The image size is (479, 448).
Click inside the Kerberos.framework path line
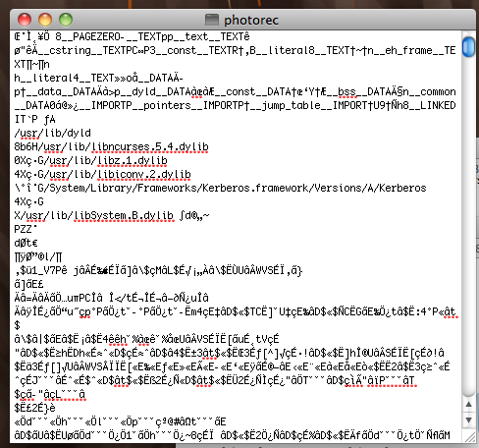click(x=220, y=188)
